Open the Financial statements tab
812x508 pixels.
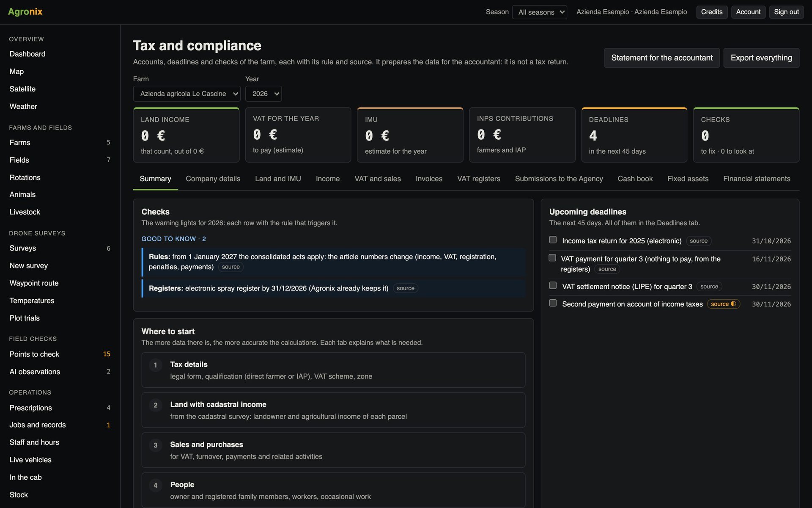tap(757, 179)
